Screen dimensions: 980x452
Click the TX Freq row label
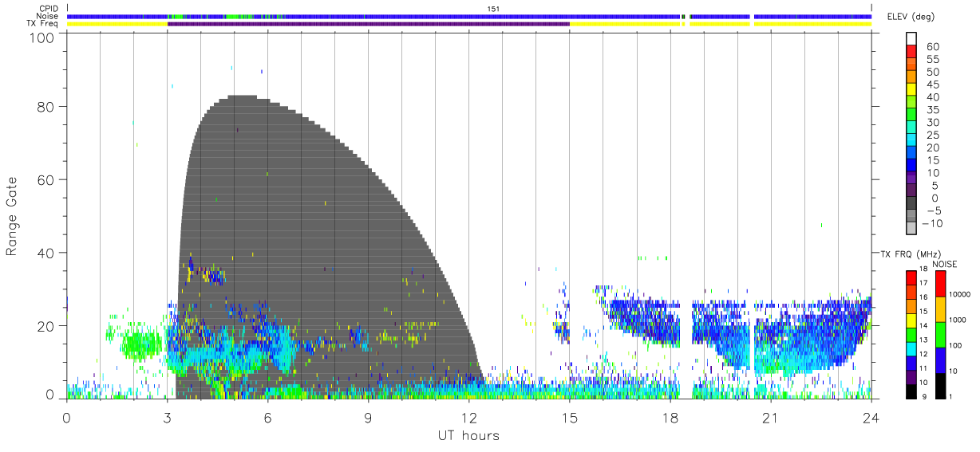(42, 24)
